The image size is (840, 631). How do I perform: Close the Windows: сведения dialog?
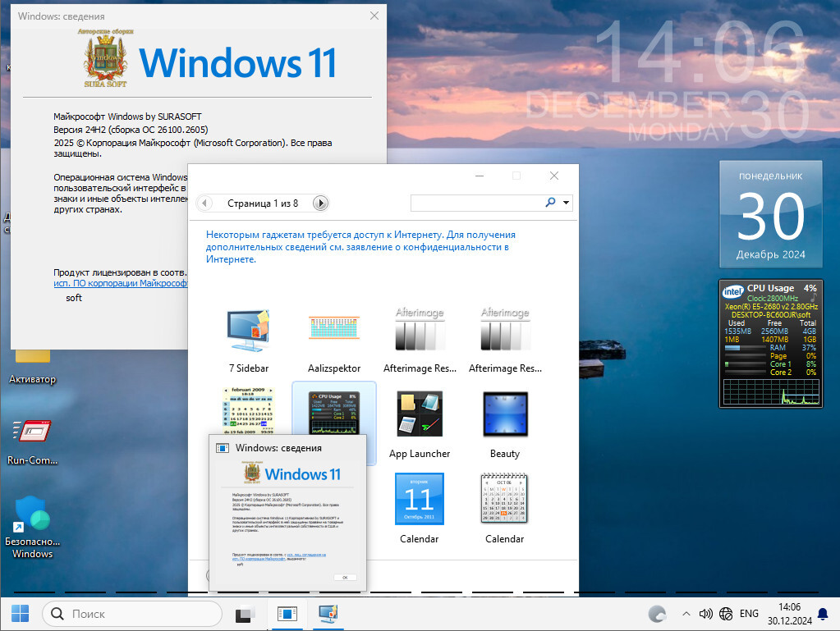click(374, 16)
